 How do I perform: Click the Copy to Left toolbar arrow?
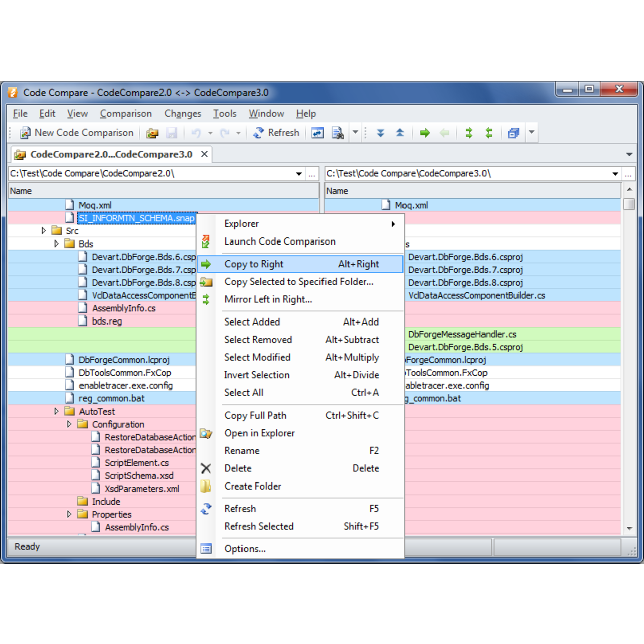[445, 132]
